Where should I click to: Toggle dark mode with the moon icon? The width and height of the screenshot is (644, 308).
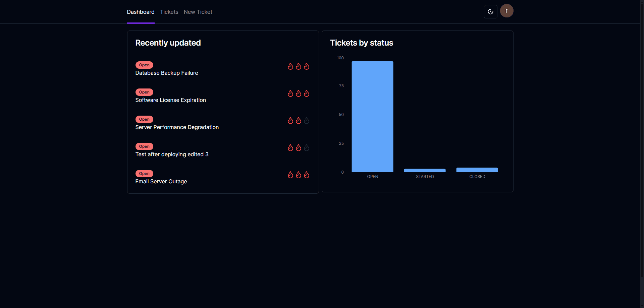[x=490, y=12]
